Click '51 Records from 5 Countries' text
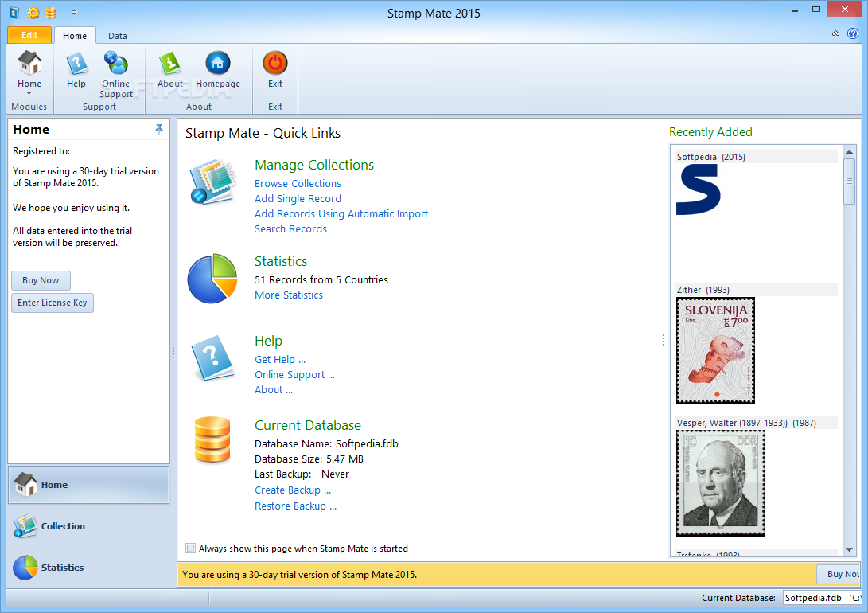Viewport: 868px width, 613px height. (321, 279)
